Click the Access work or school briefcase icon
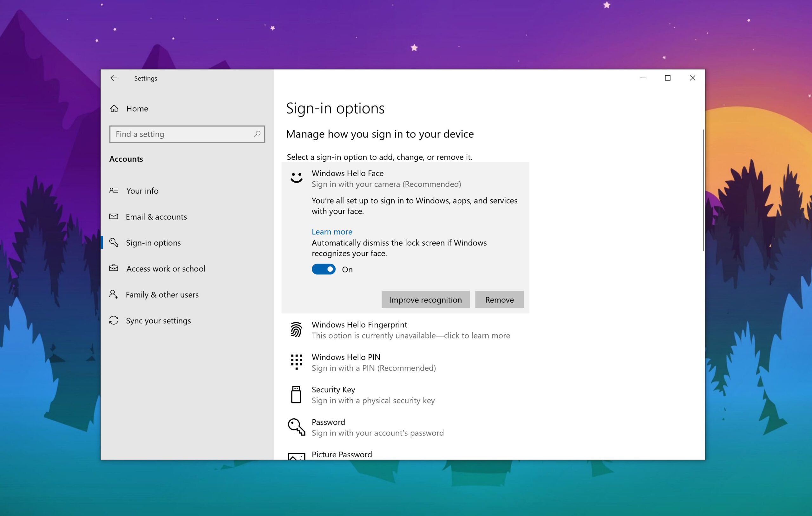The height and width of the screenshot is (516, 812). (x=114, y=268)
